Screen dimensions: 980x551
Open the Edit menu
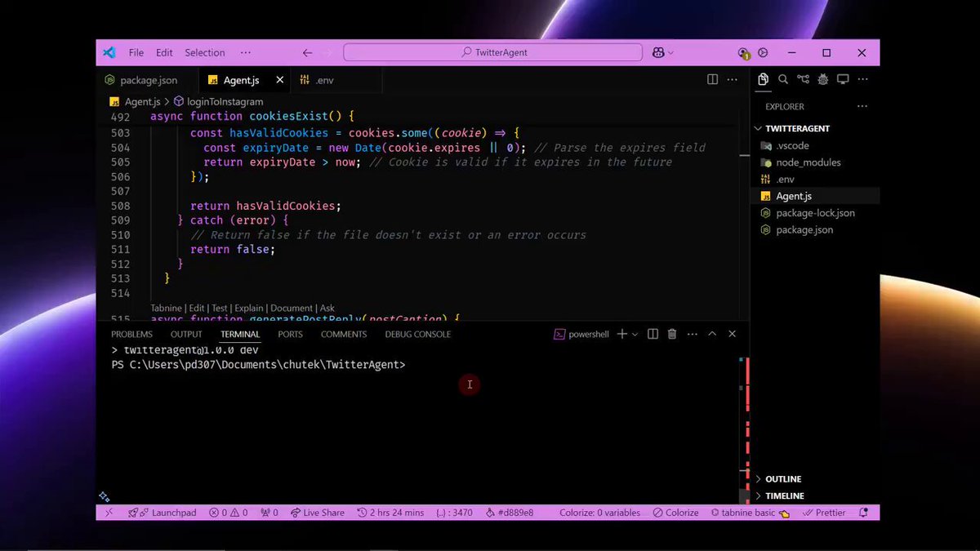[164, 52]
